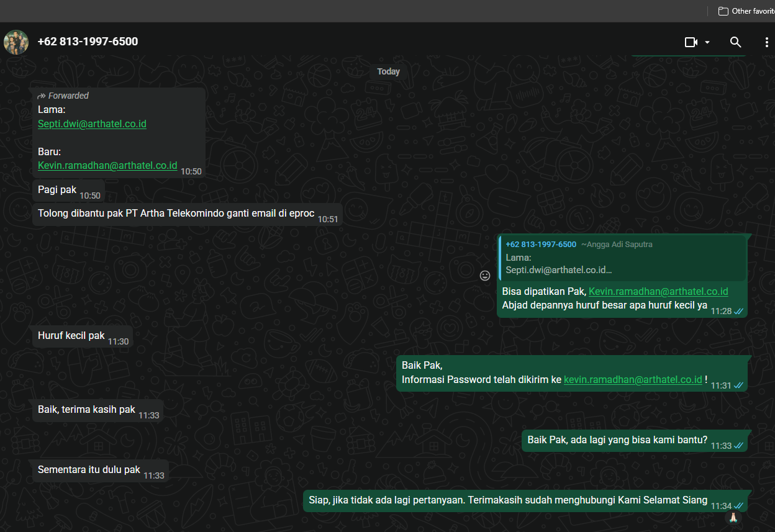Click the praying hands reaction on the last message
775x532 pixels.
733,516
